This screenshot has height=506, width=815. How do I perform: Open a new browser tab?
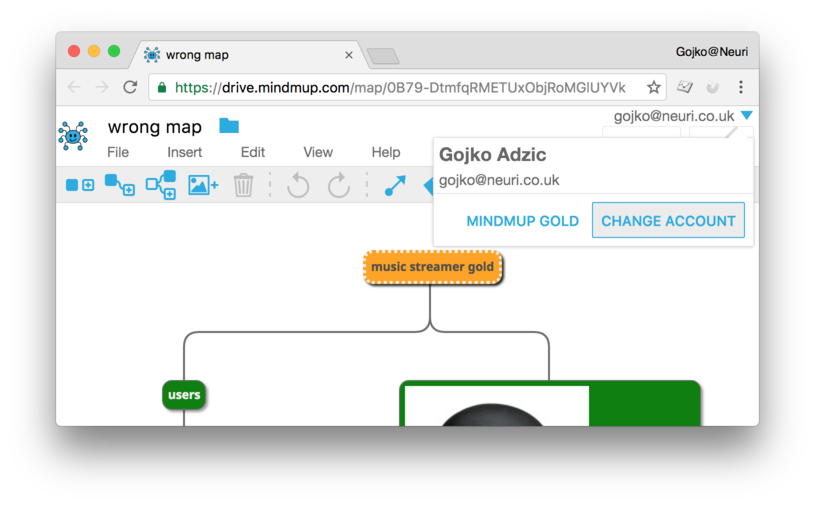pos(383,56)
